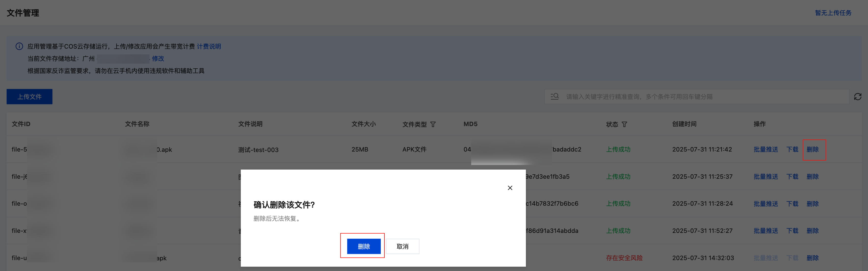Click 上传成功 status in the 11:52:27 row
The width and height of the screenshot is (868, 271).
[x=618, y=231]
